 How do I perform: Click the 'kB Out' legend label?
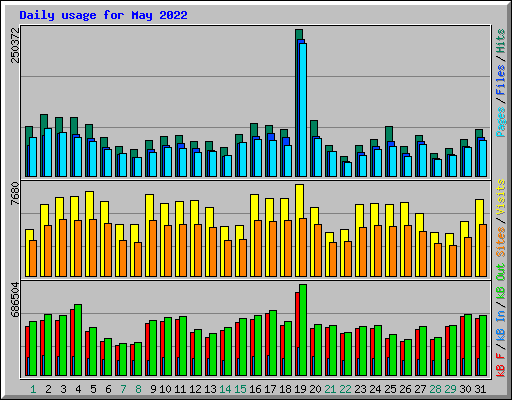501,280
